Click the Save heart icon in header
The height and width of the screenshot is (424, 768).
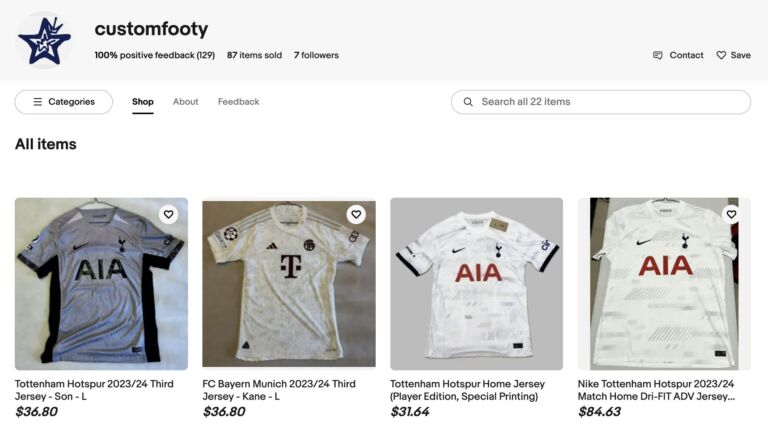721,56
